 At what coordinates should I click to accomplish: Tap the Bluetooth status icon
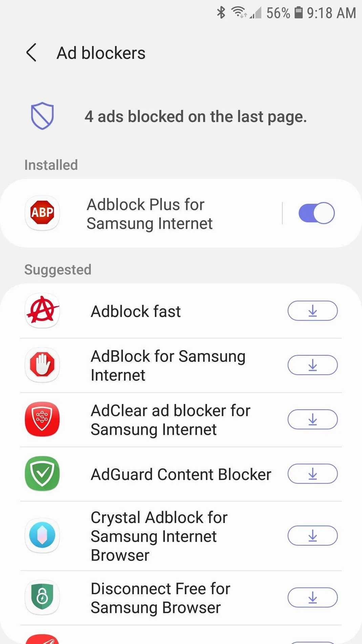221,13
